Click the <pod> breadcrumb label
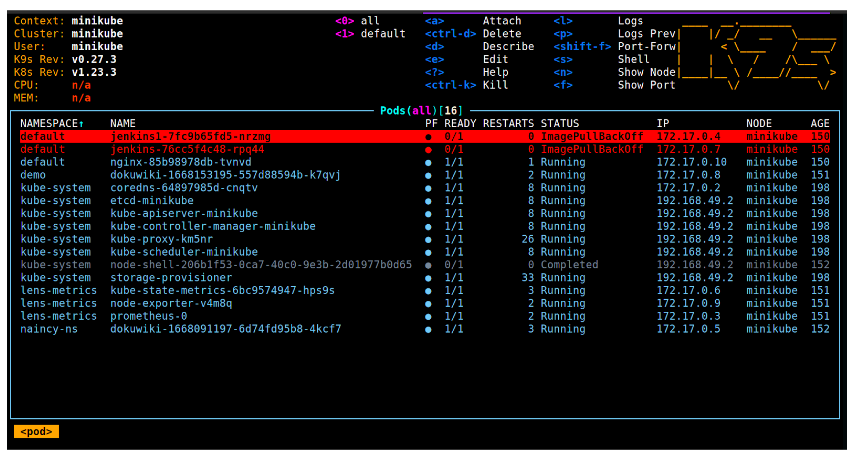The width and height of the screenshot is (854, 454). [36, 432]
